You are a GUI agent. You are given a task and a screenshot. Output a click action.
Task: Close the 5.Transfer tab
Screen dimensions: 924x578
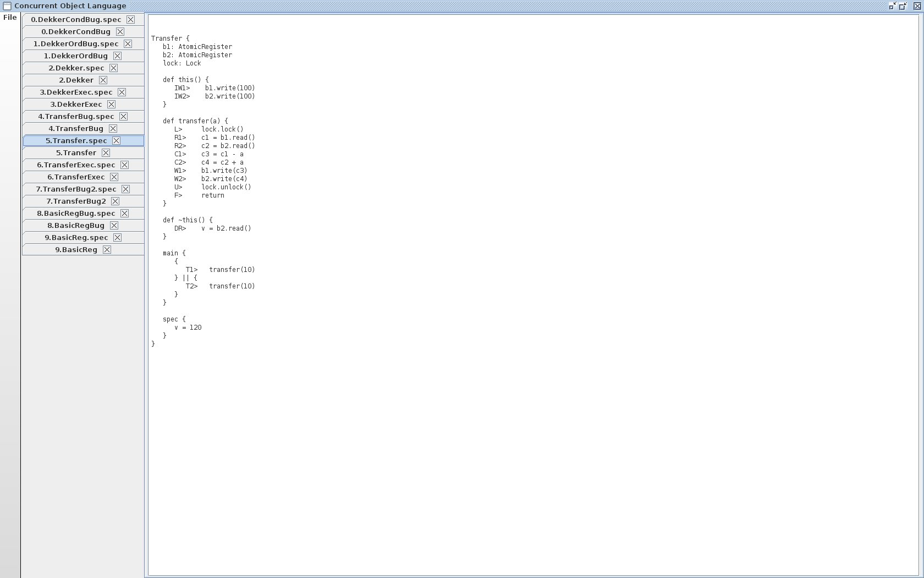tap(106, 152)
